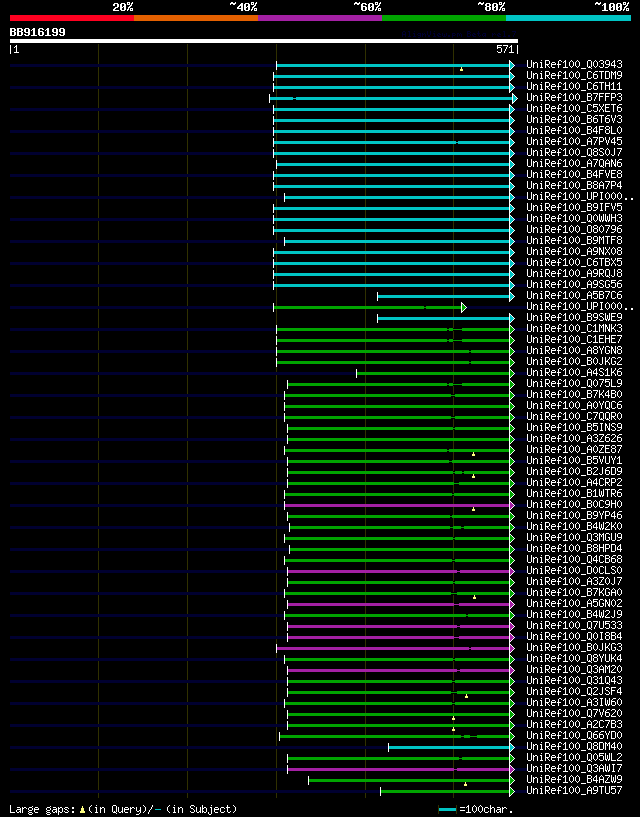Click the query end position 571 marker
The image size is (640, 817).
507,49
